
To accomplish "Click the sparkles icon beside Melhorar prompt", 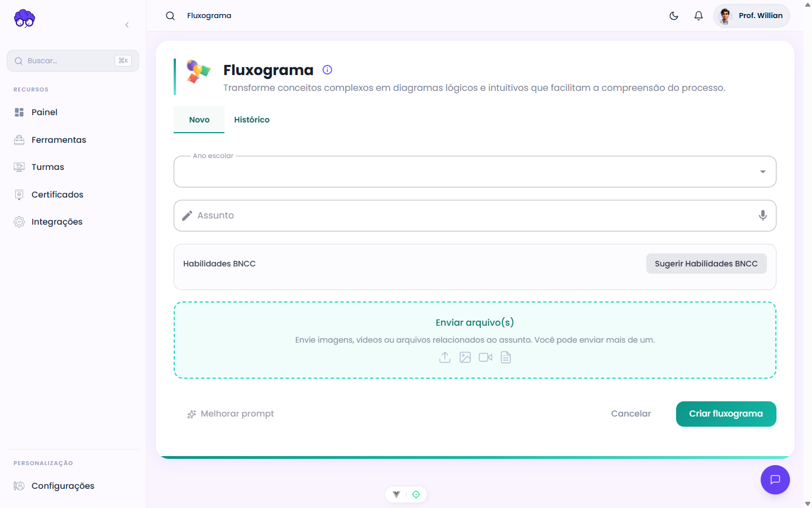I will (x=192, y=414).
